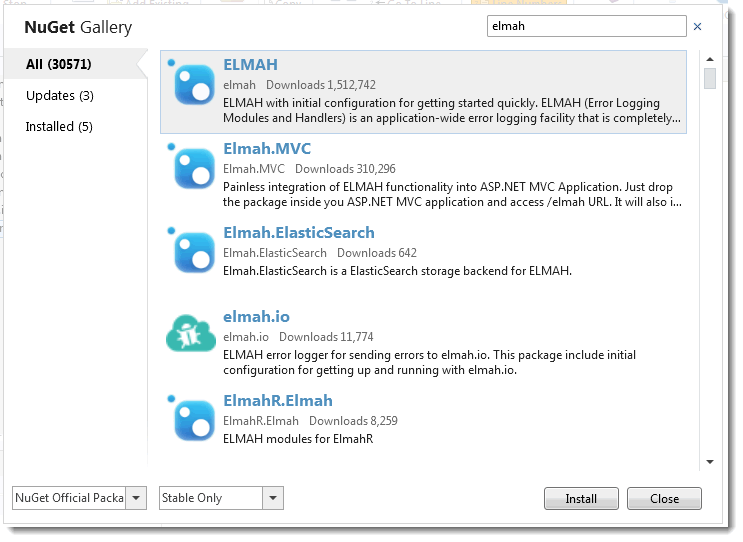The image size is (743, 542).
Task: Open the Elmah.MVC package title
Action: tap(267, 148)
